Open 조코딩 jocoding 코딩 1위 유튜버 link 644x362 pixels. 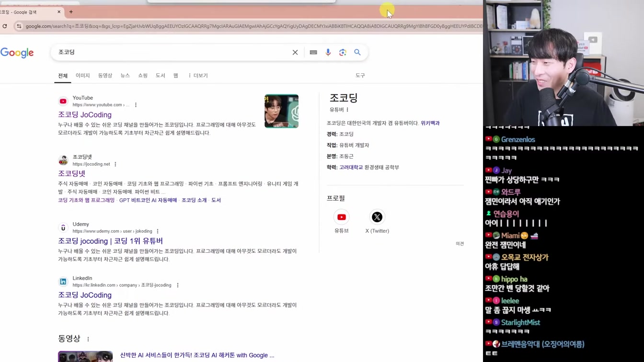point(110,241)
